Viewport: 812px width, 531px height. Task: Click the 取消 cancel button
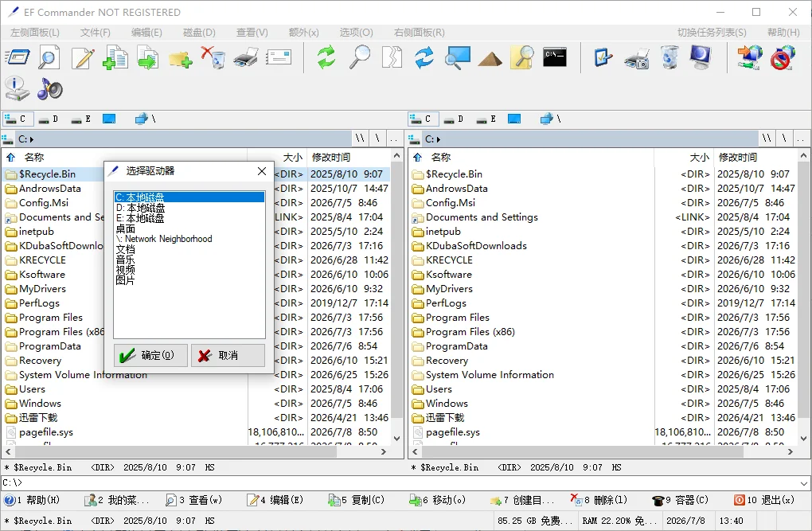(x=228, y=355)
